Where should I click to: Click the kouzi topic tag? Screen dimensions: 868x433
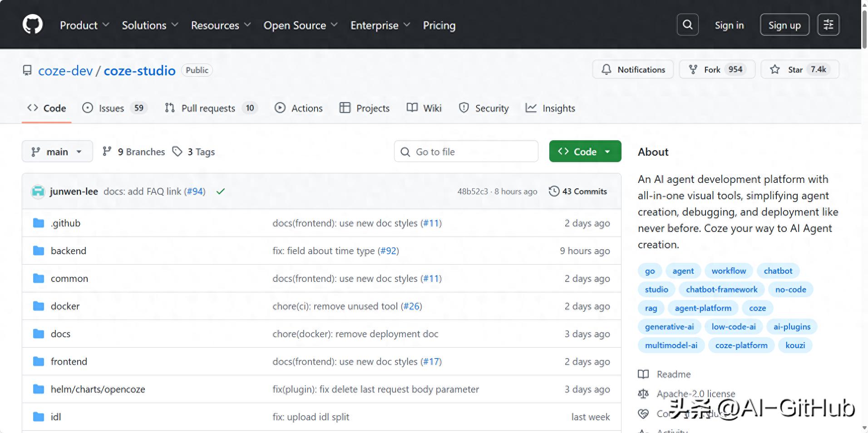[795, 345]
